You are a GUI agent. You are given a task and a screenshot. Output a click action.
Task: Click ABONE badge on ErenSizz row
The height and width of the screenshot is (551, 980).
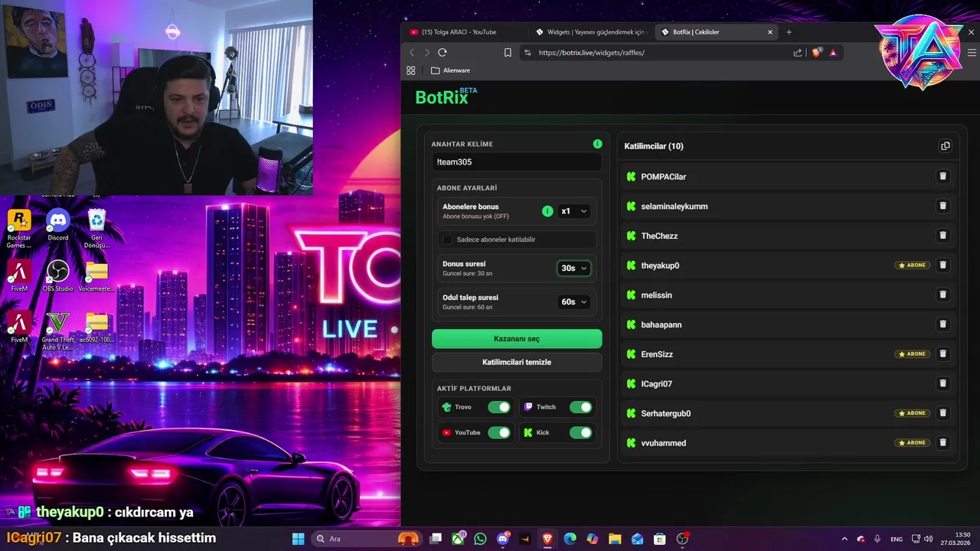(x=913, y=354)
